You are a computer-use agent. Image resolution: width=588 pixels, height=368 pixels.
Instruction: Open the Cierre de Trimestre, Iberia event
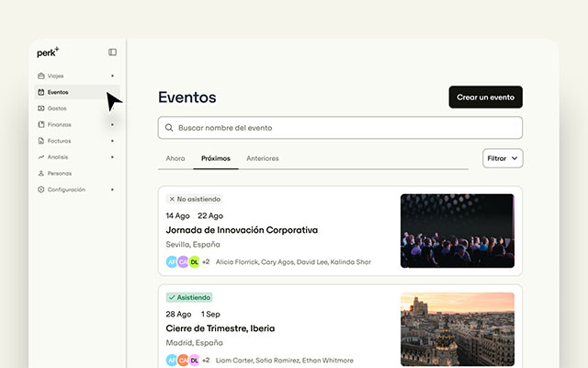[220, 328]
